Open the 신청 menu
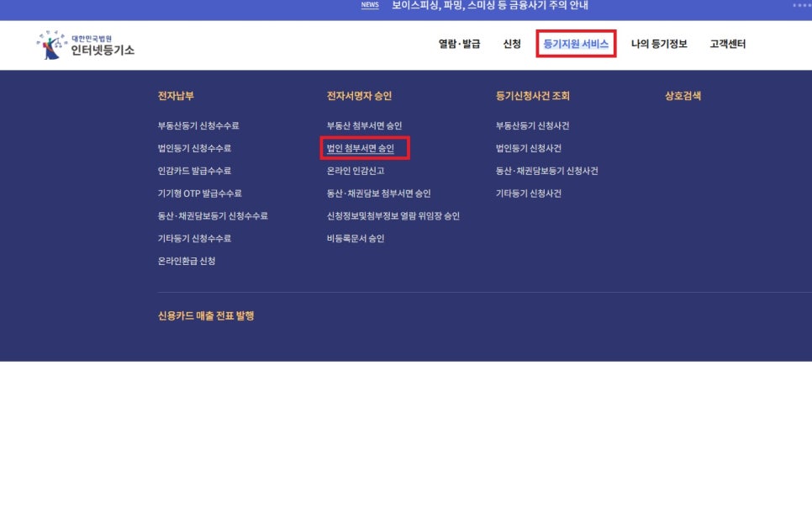This screenshot has width=812, height=525. pyautogui.click(x=512, y=44)
